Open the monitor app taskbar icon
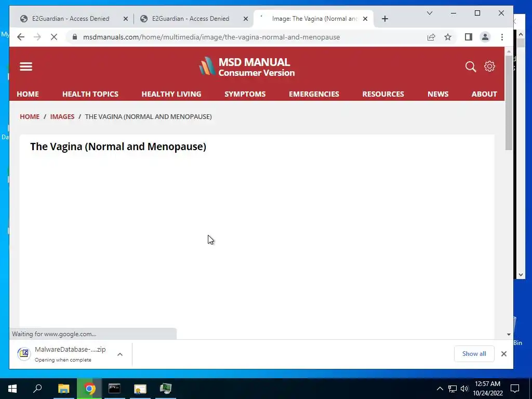Viewport: 532px width, 399px height. 166,389
